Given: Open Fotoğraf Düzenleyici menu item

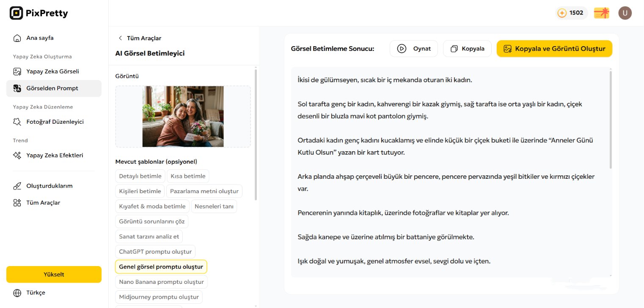Looking at the screenshot, I should (x=54, y=122).
